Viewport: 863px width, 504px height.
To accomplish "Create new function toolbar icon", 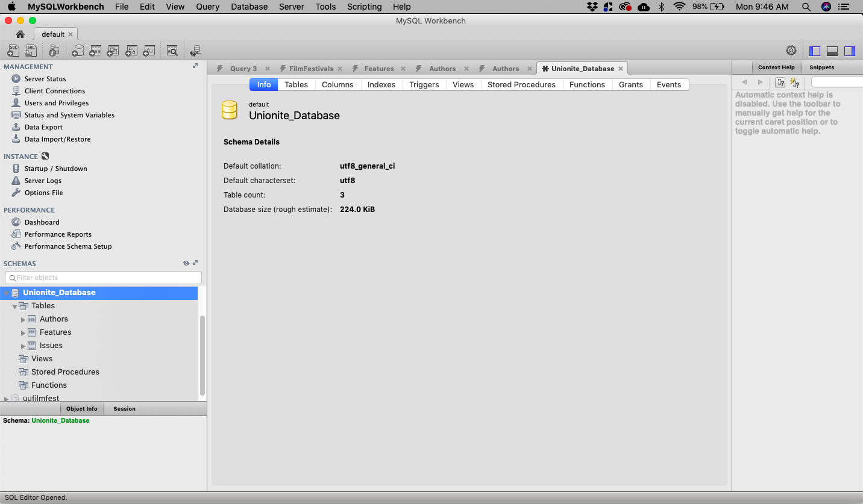I will 149,51.
